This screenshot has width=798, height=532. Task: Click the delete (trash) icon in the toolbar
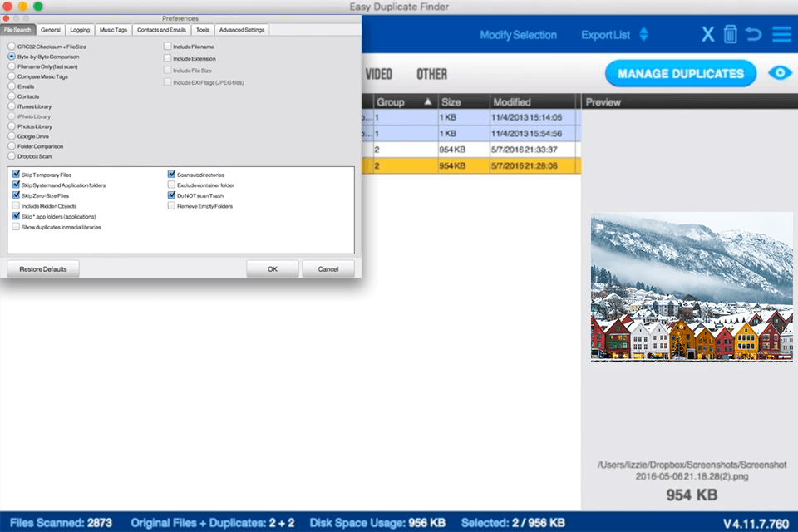(x=731, y=34)
